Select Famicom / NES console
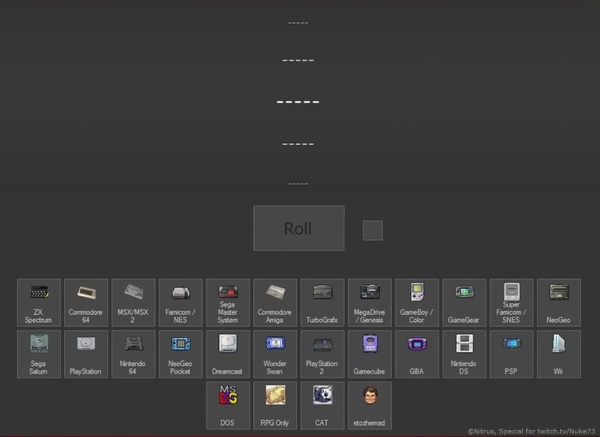This screenshot has height=437, width=600. coord(180,303)
